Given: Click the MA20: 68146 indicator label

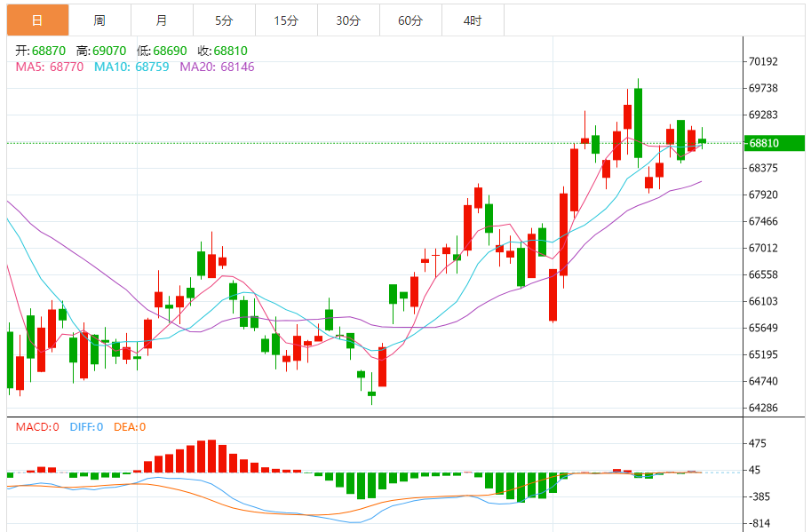Looking at the screenshot, I should click(218, 67).
